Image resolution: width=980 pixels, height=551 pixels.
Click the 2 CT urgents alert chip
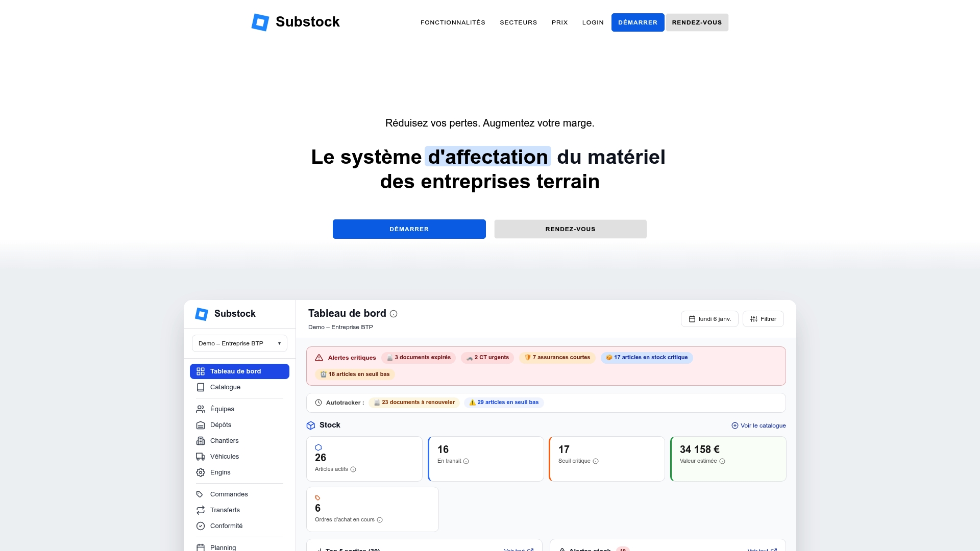click(487, 358)
